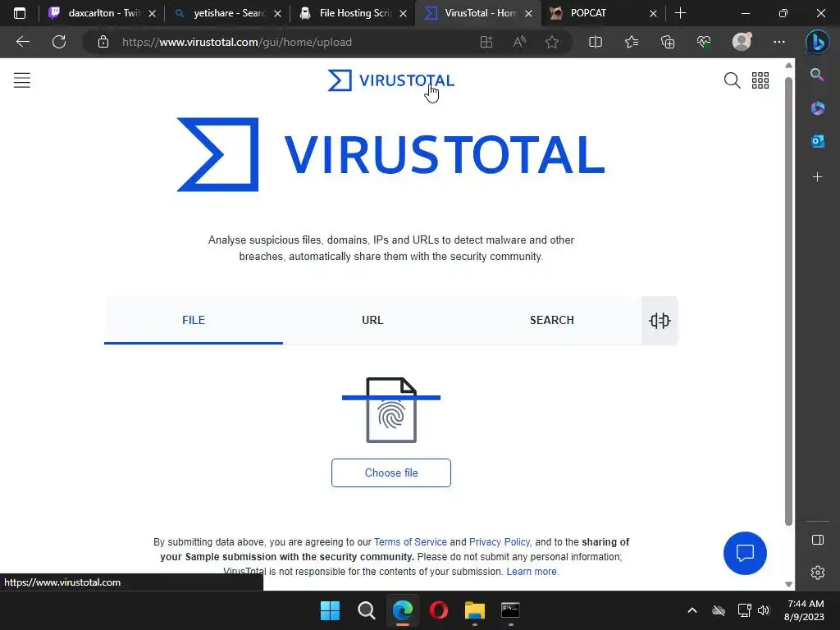Open the tab actions menu icon

pyautogui.click(x=20, y=13)
